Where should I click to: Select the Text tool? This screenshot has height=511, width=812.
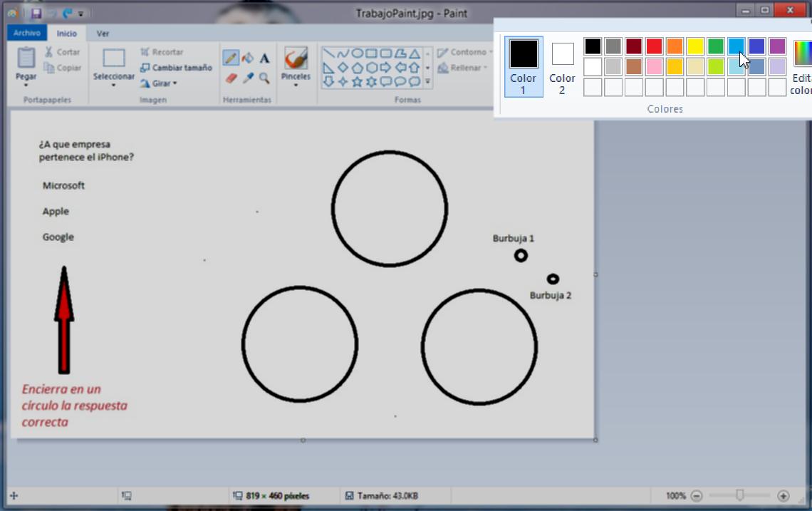(x=264, y=58)
